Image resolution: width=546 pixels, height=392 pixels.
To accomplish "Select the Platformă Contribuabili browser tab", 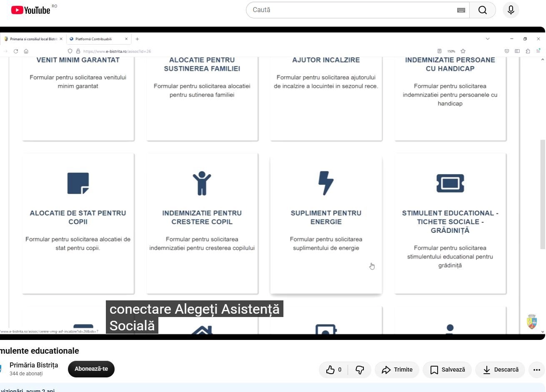I will click(x=99, y=39).
